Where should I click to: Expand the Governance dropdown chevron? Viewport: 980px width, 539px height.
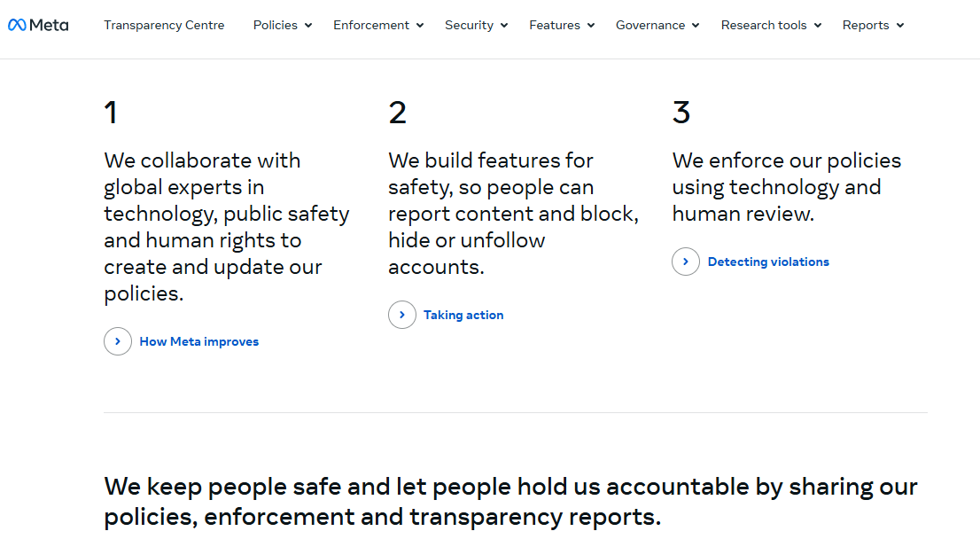(696, 26)
